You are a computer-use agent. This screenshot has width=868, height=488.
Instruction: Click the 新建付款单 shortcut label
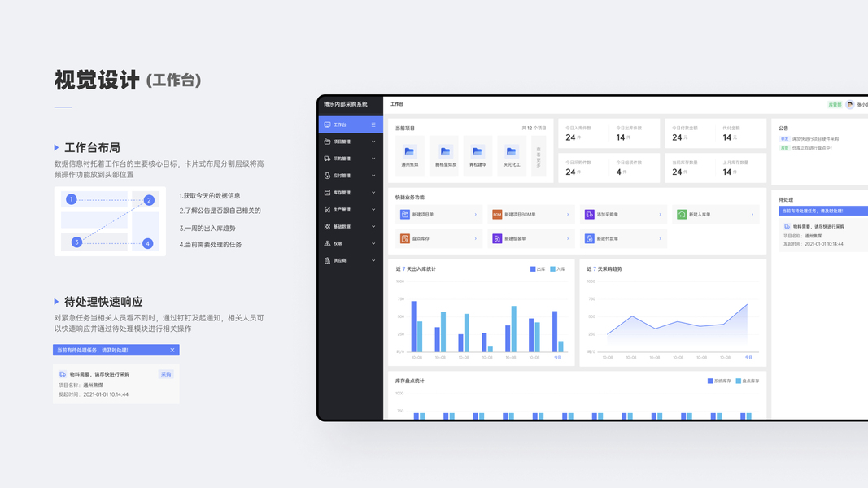607,238
